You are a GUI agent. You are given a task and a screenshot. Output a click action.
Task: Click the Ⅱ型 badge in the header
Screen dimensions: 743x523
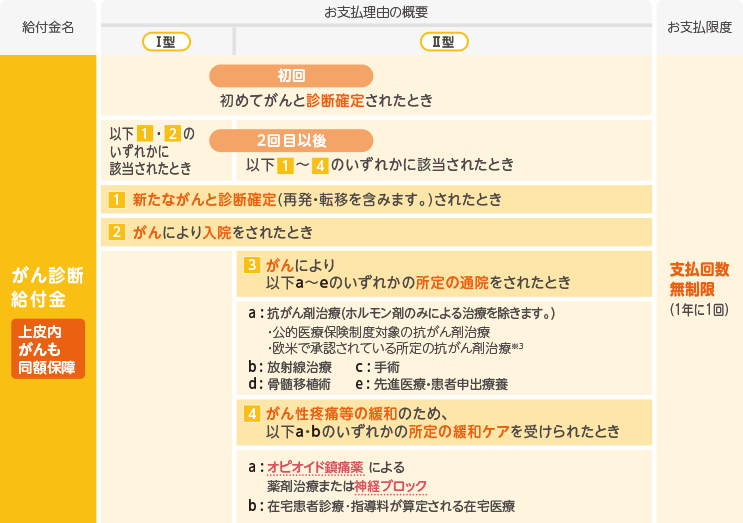[x=444, y=41]
